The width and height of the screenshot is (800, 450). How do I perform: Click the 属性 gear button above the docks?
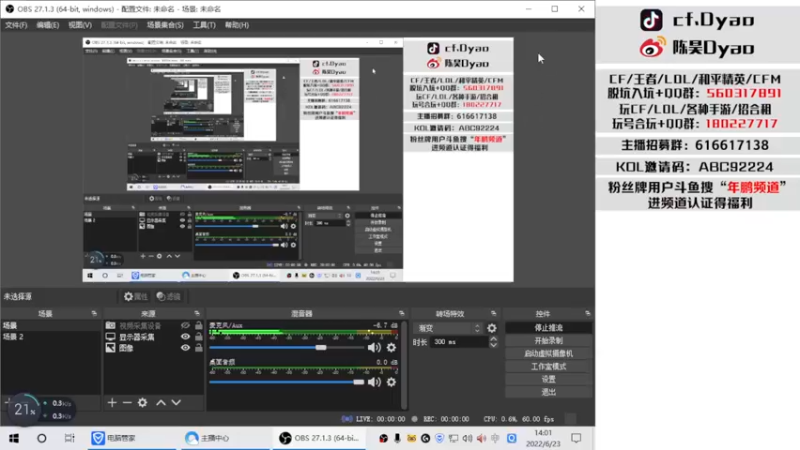(136, 296)
